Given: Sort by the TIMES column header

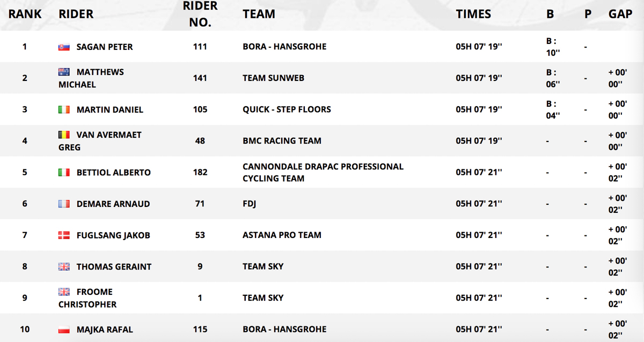Looking at the screenshot, I should tap(473, 14).
